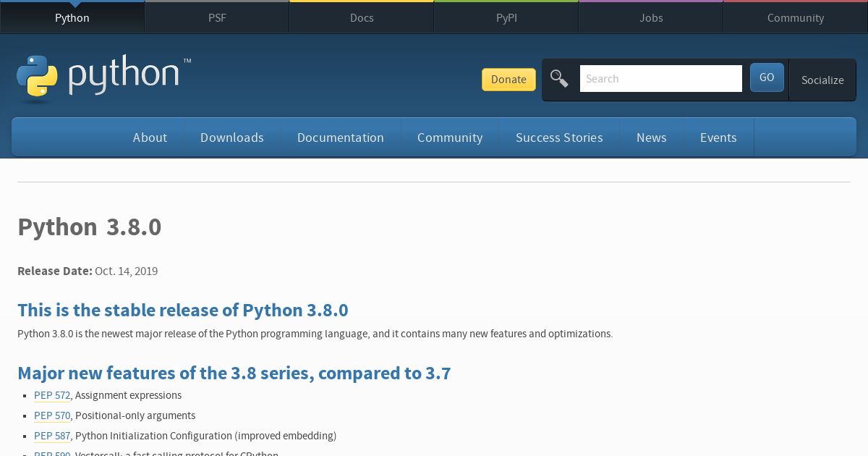868x456 pixels.
Task: Open the About navigation menu
Action: coord(150,138)
